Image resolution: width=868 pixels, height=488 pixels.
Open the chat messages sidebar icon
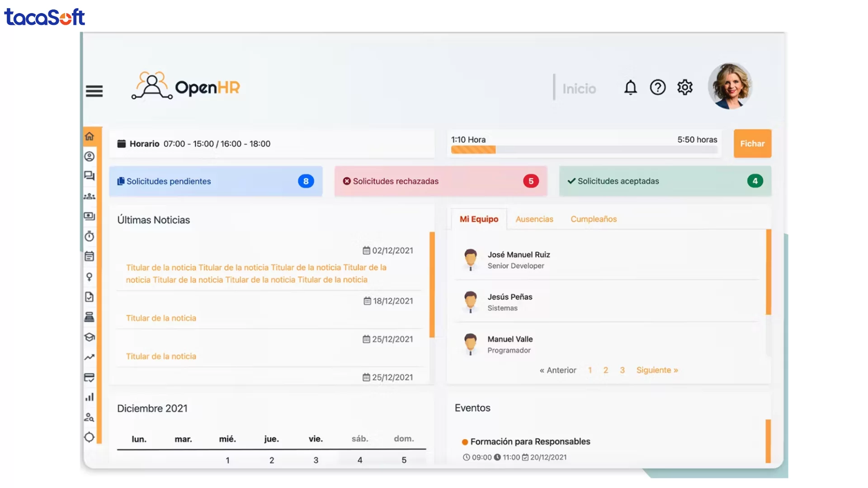(x=90, y=176)
